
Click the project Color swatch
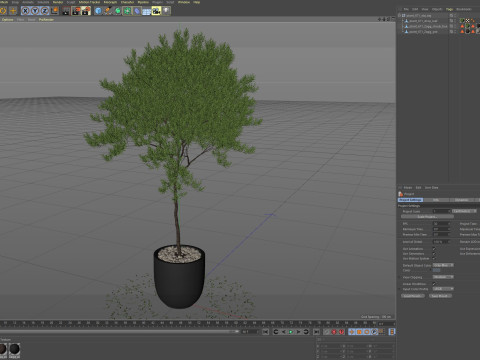tap(436, 270)
